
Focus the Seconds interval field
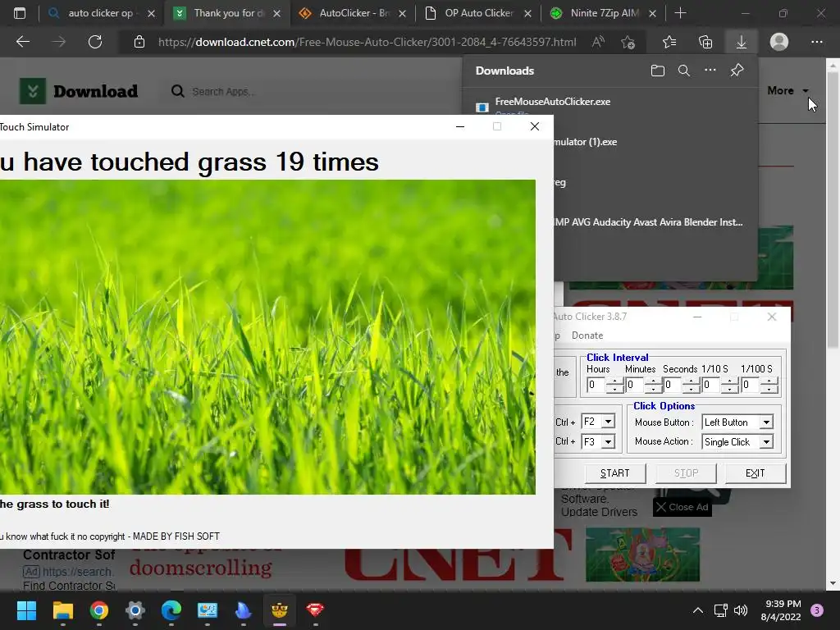[673, 385]
